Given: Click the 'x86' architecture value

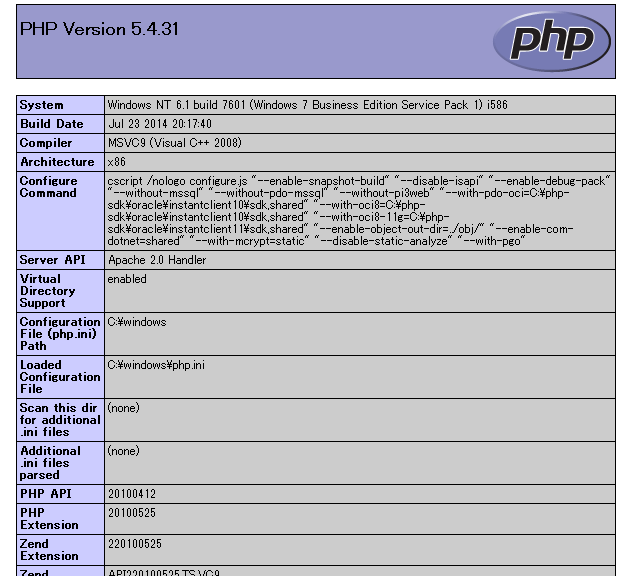Looking at the screenshot, I should click(117, 162).
